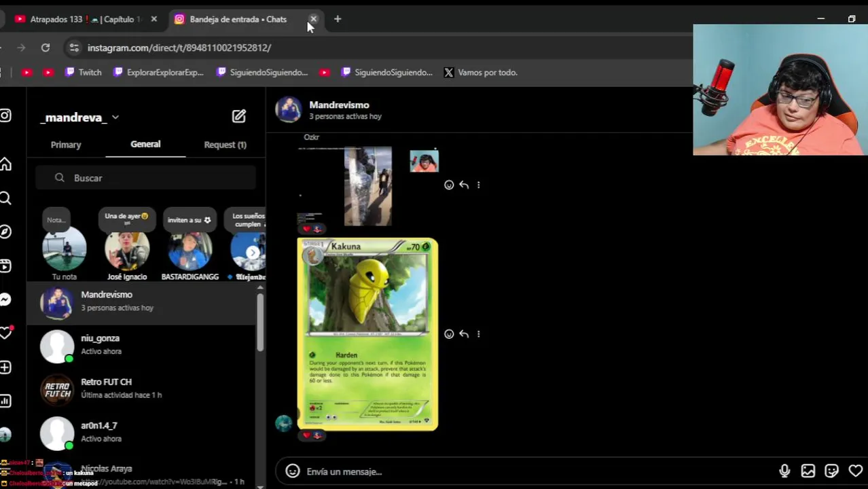Reply to the Kakuna card message
The width and height of the screenshot is (868, 489).
point(464,334)
